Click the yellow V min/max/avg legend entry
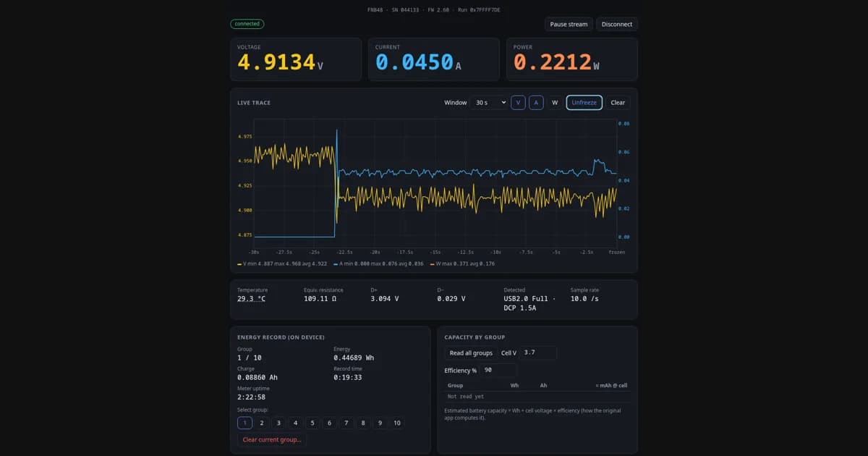The height and width of the screenshot is (456, 868). 282,263
